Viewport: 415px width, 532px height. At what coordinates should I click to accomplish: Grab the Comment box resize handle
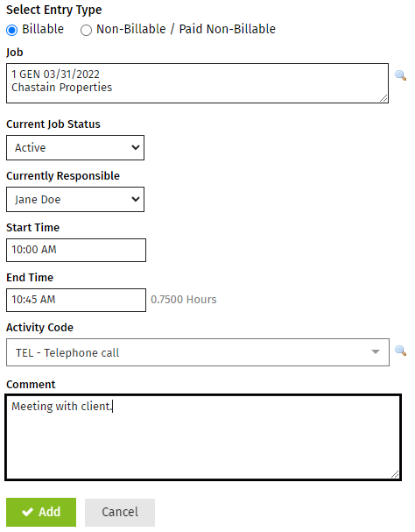[395, 474]
